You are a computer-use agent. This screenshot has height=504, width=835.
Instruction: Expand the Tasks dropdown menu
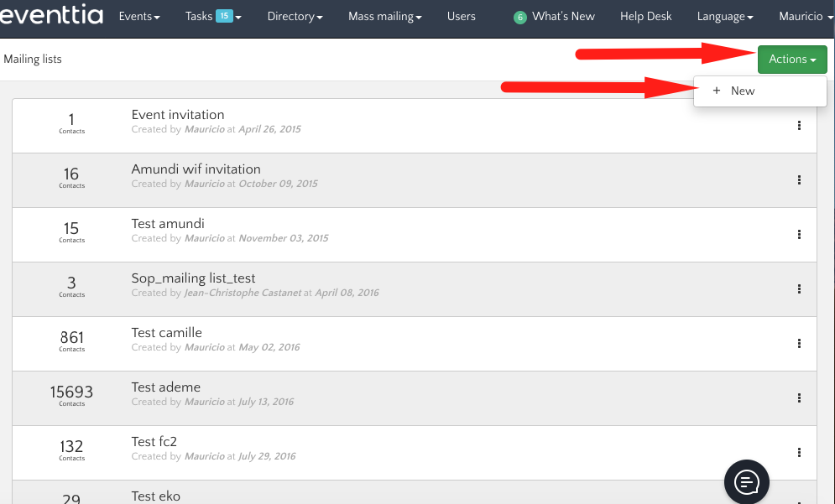pyautogui.click(x=213, y=17)
